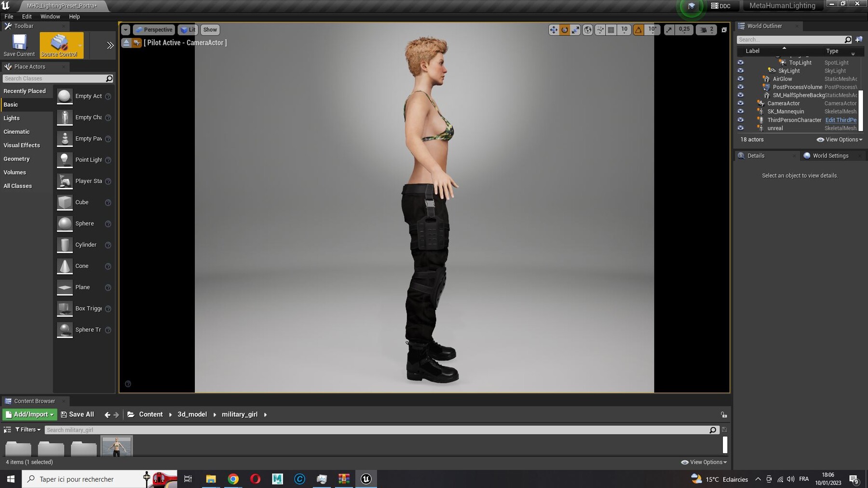Select the selected character asset thumbnail
Image resolution: width=868 pixels, height=488 pixels.
coord(117,446)
